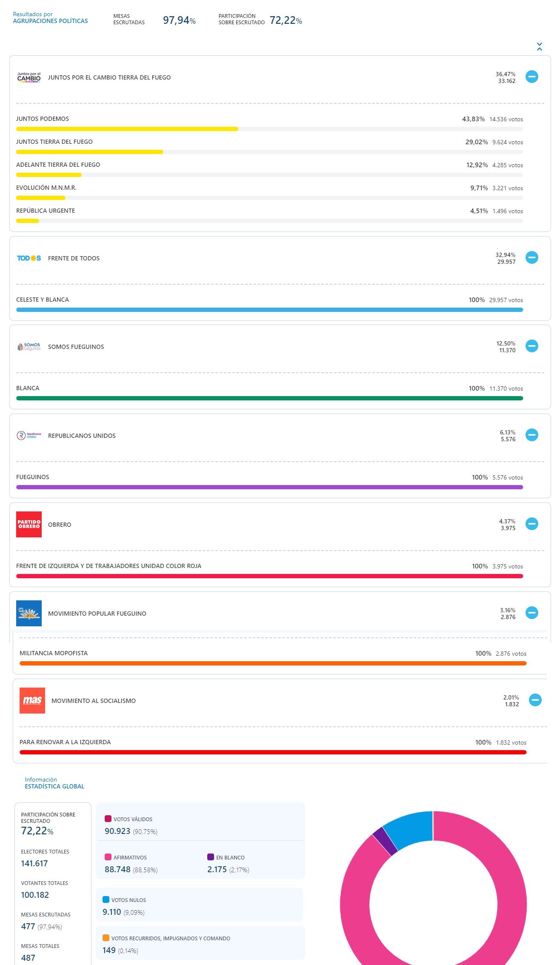Collapse the Juntos por el Cambio card
The image size is (560, 965).
pos(531,77)
